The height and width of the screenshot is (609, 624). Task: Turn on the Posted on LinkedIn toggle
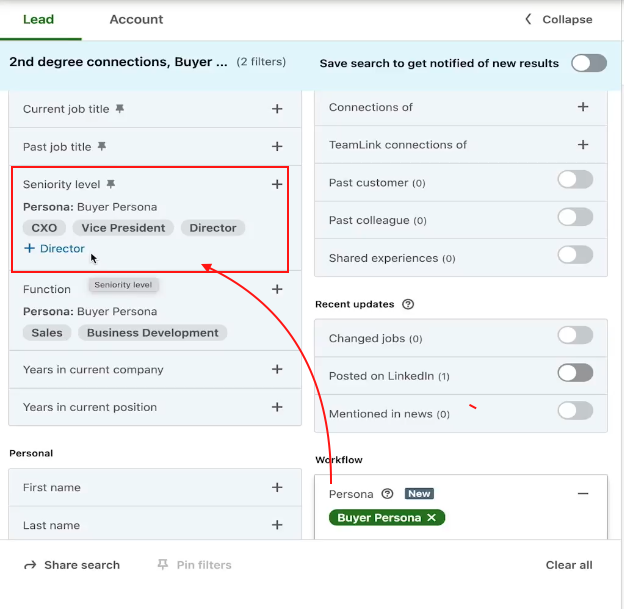[575, 373]
